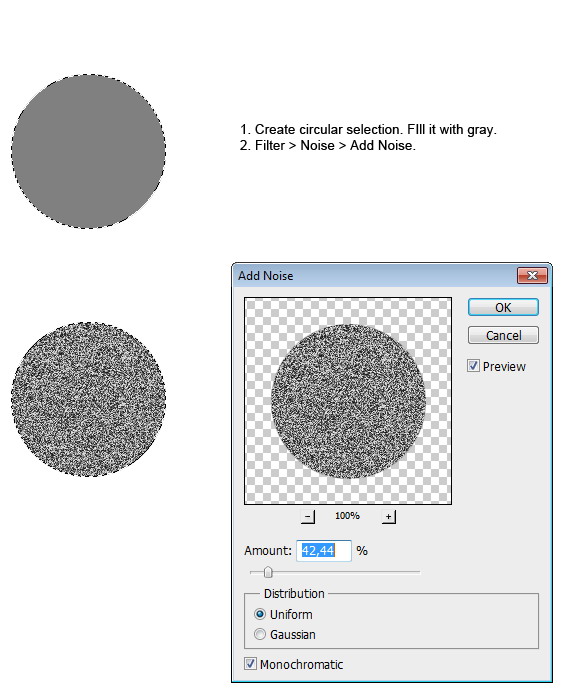Click the Cancel button
Screen dimensions: 564x698
503,335
